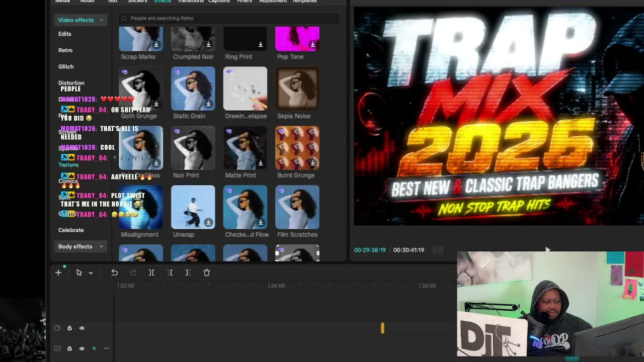Hide the upper effect track
644x362 pixels.
pos(82,328)
